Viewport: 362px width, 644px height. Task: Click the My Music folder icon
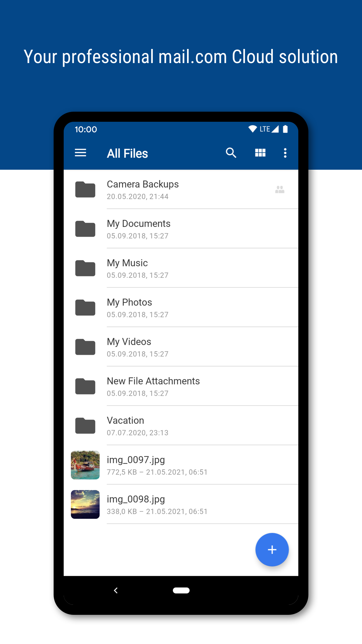point(85,268)
